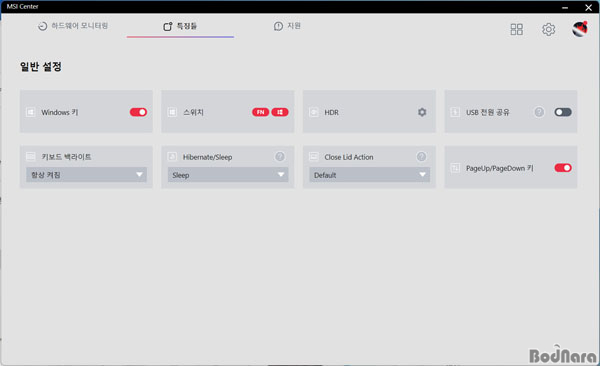Switch to the 특징들 tab
600x366 pixels.
(x=180, y=26)
